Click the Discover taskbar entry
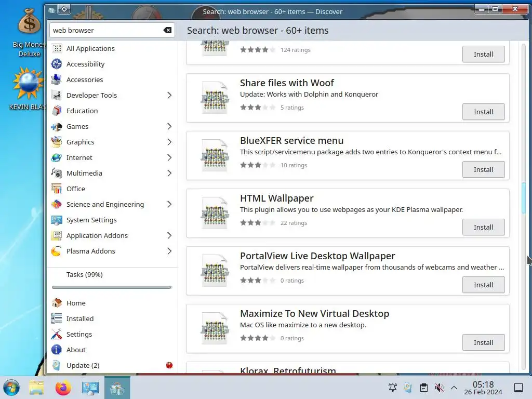Screen dimensions: 532x399 [117, 388]
